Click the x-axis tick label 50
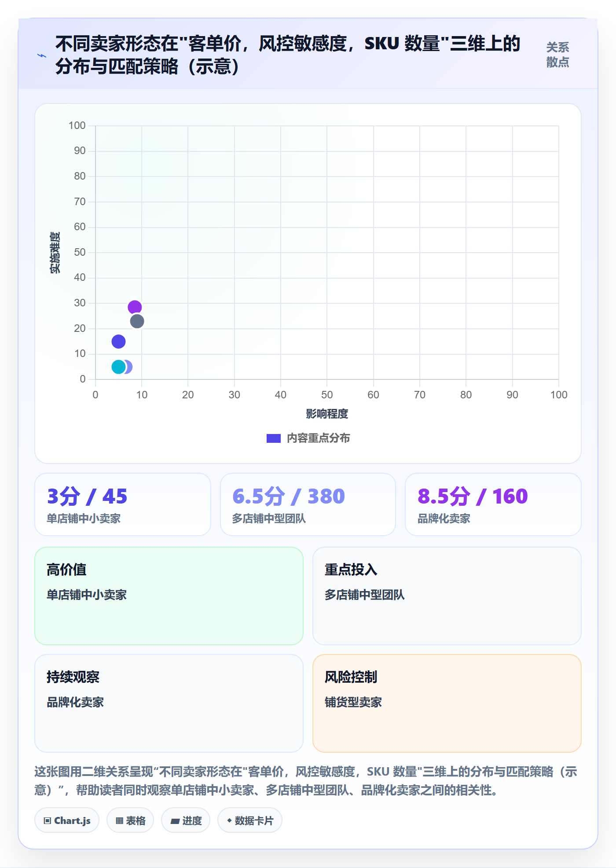 coord(327,395)
